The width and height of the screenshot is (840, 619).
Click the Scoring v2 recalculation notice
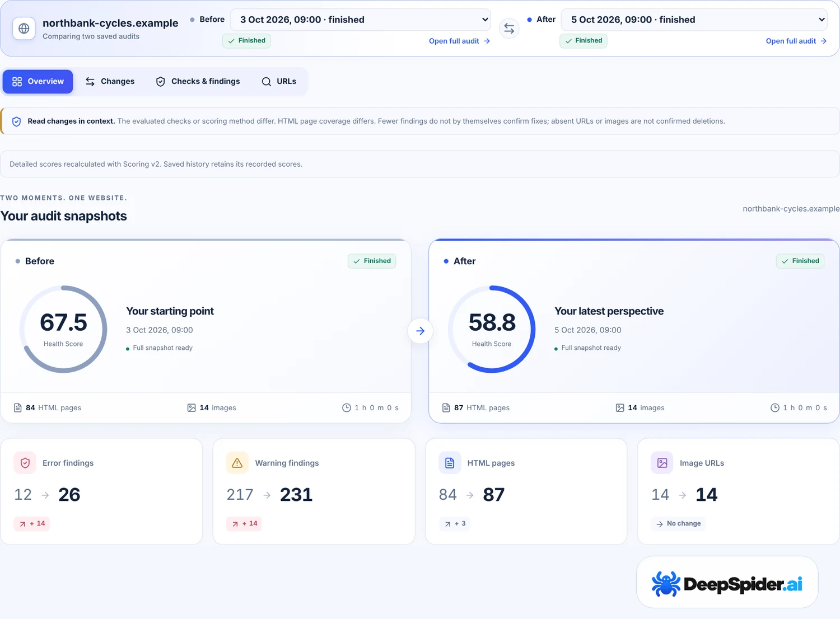pos(420,164)
